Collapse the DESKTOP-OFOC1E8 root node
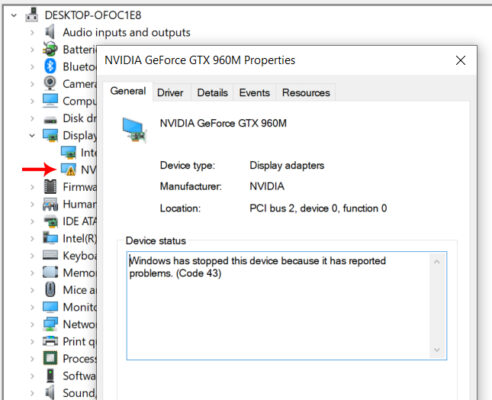 [x=14, y=15]
